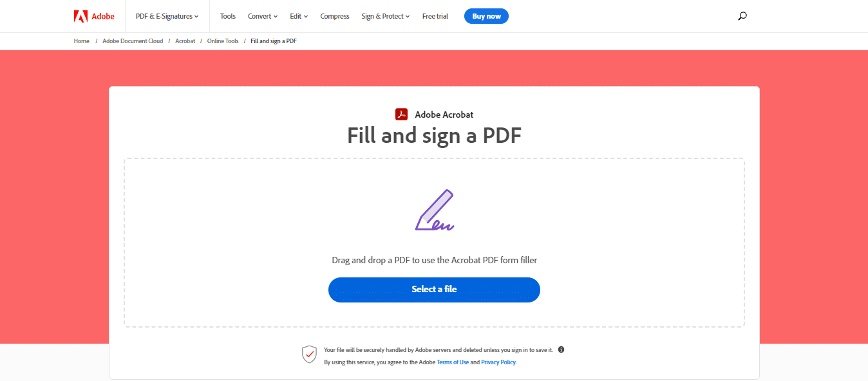Expand the Sign & Protect dropdown
This screenshot has width=868, height=381.
tap(385, 16)
